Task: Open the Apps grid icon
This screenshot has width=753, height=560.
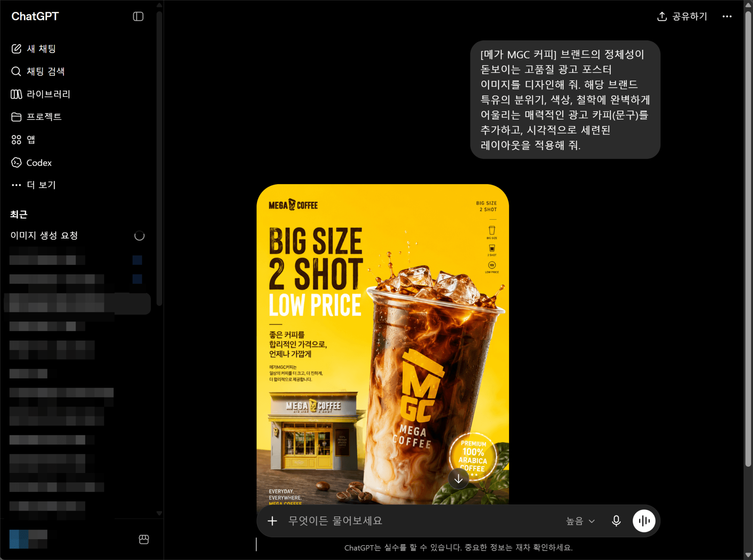Action: (x=16, y=140)
